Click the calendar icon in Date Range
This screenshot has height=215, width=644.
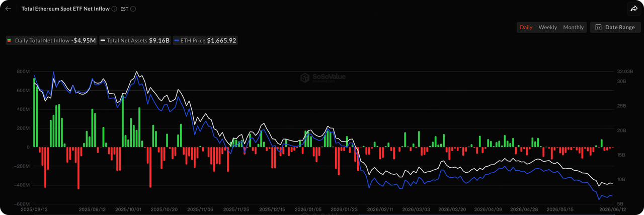(598, 27)
